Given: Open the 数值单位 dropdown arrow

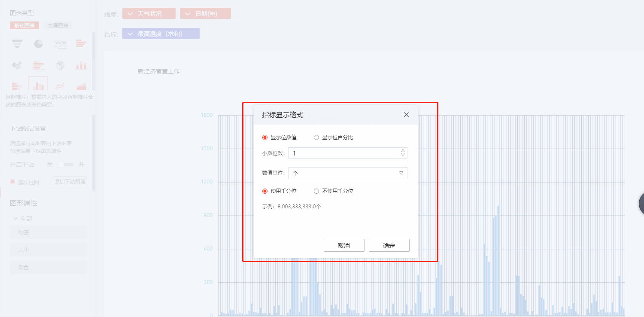Looking at the screenshot, I should click(401, 173).
